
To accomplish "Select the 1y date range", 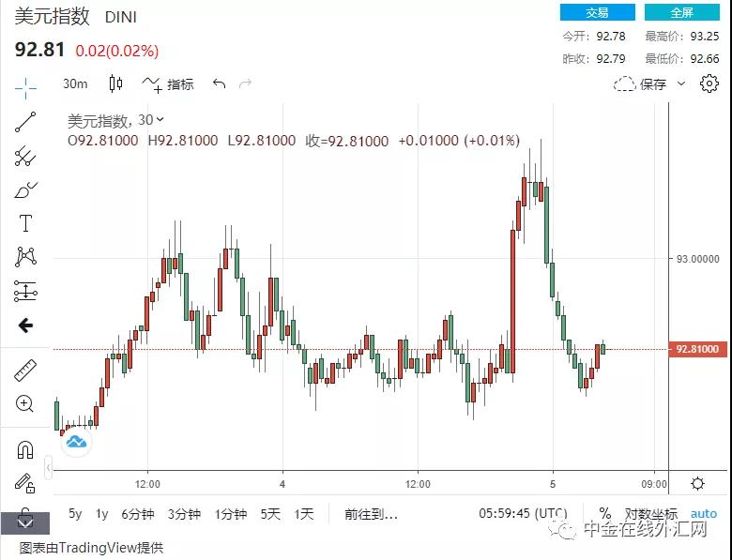I will click(x=101, y=514).
